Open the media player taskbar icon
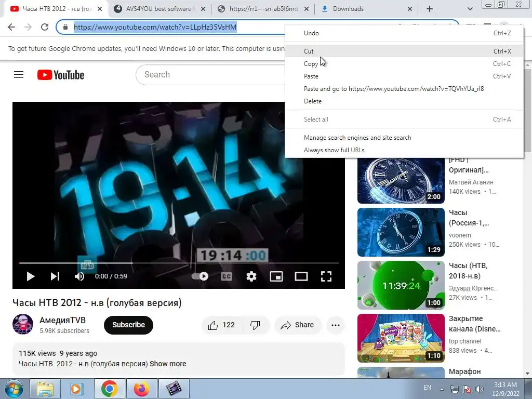This screenshot has height=399, width=532. point(77,389)
